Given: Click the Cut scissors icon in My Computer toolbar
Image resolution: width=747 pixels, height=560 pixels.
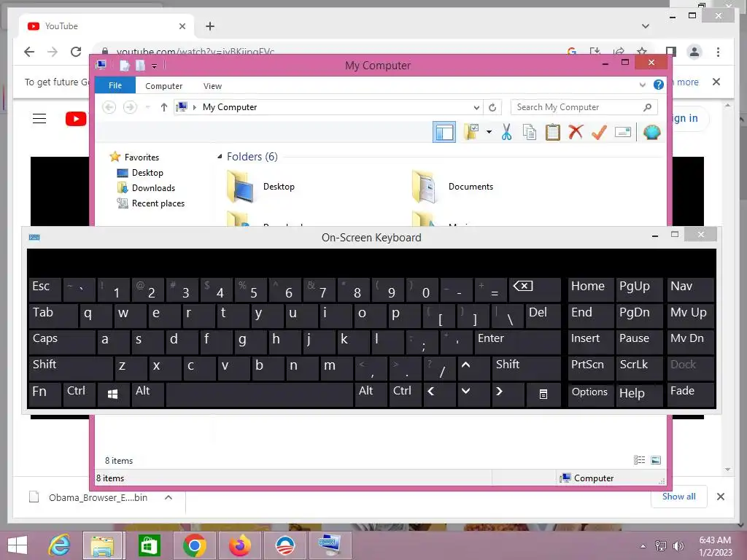Looking at the screenshot, I should point(506,132).
